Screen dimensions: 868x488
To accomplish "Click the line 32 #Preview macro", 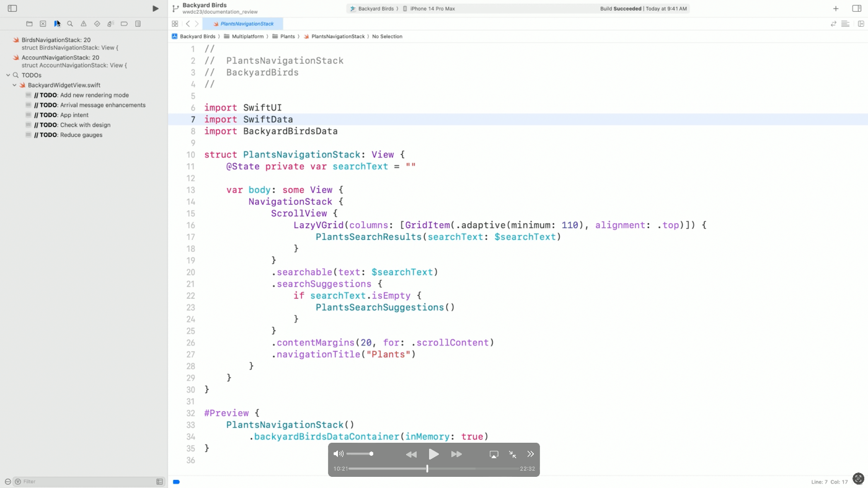I will pyautogui.click(x=226, y=413).
